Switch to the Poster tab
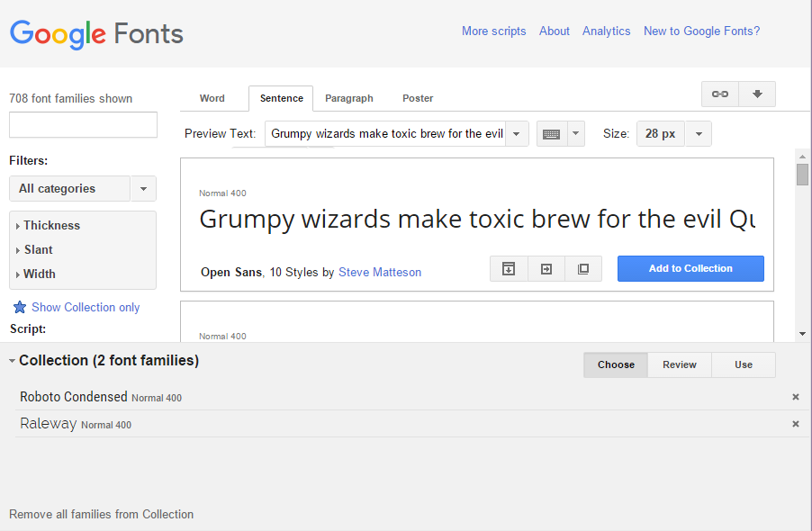This screenshot has height=531, width=812. (418, 98)
